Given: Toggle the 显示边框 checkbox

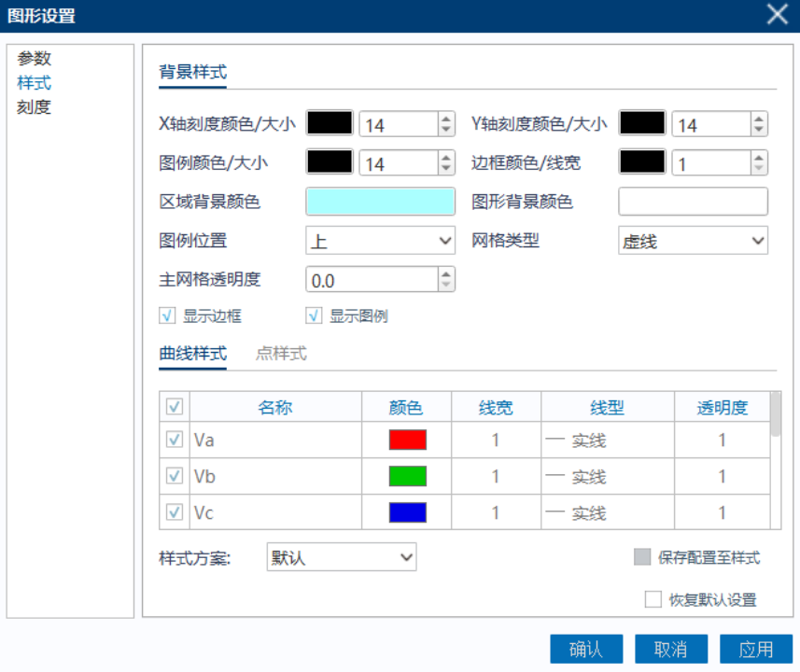Looking at the screenshot, I should [167, 315].
